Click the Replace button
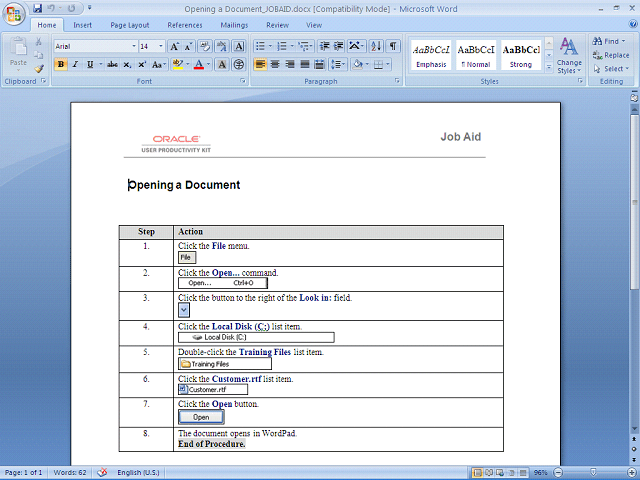The image size is (640, 480). click(x=611, y=55)
